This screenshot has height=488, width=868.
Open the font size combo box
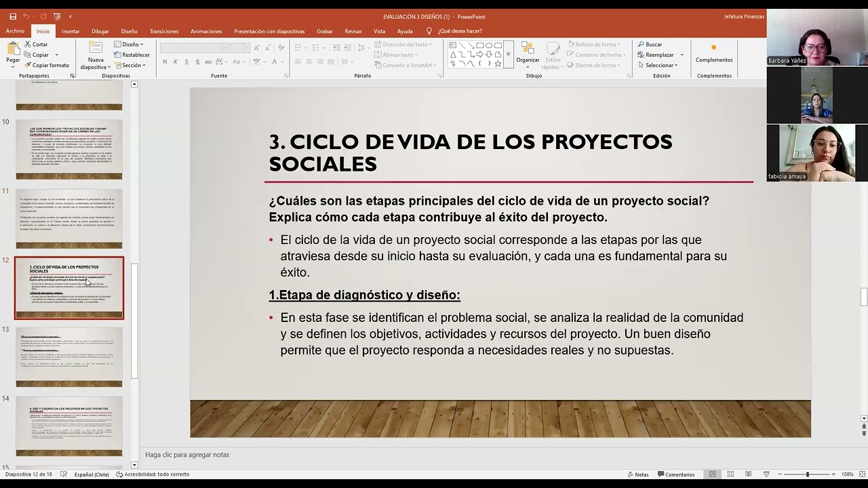[240, 48]
